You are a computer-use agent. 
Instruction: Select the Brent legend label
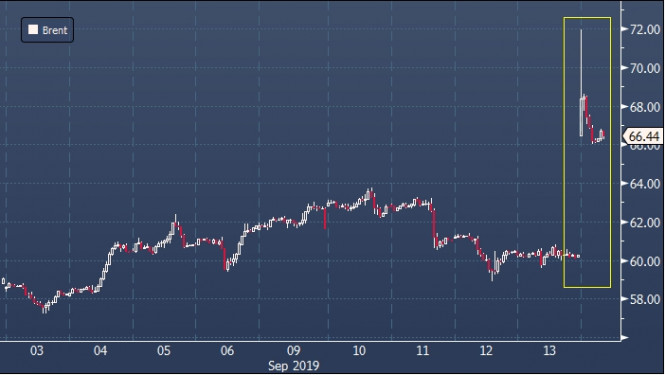tap(55, 30)
